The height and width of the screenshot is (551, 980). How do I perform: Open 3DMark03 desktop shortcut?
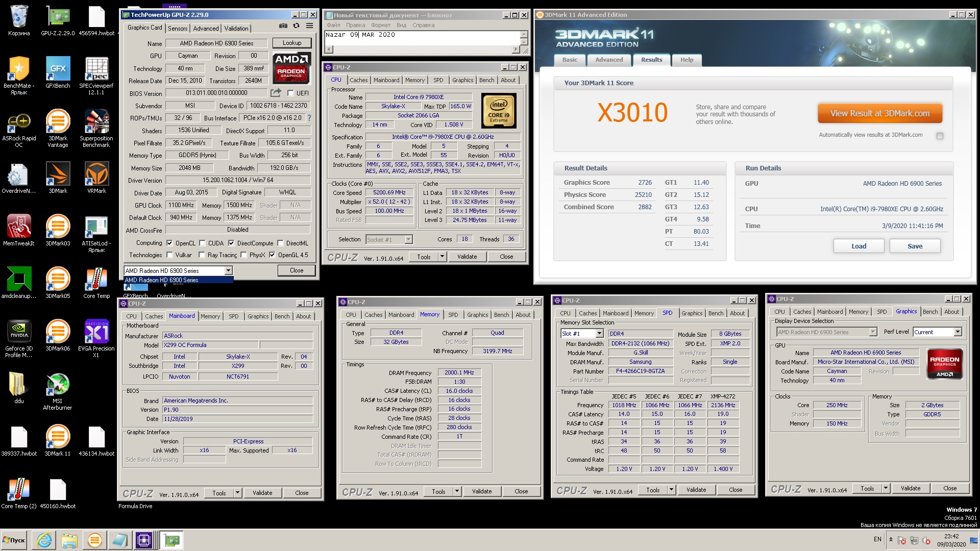pos(58,231)
